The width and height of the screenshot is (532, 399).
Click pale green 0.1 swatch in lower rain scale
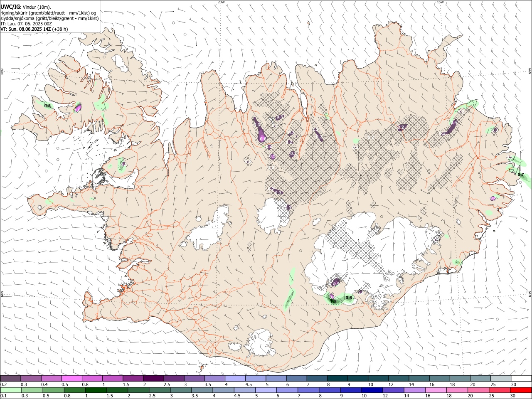pyautogui.click(x=11, y=390)
